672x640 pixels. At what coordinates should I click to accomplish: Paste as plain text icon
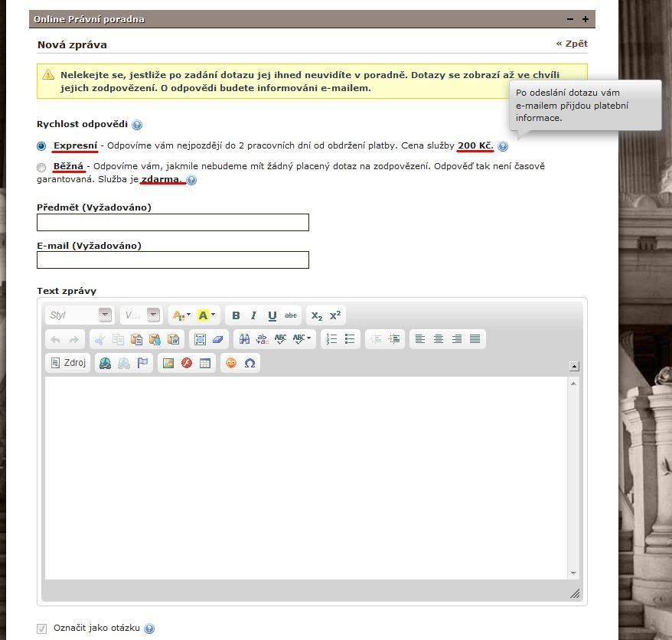coord(155,339)
